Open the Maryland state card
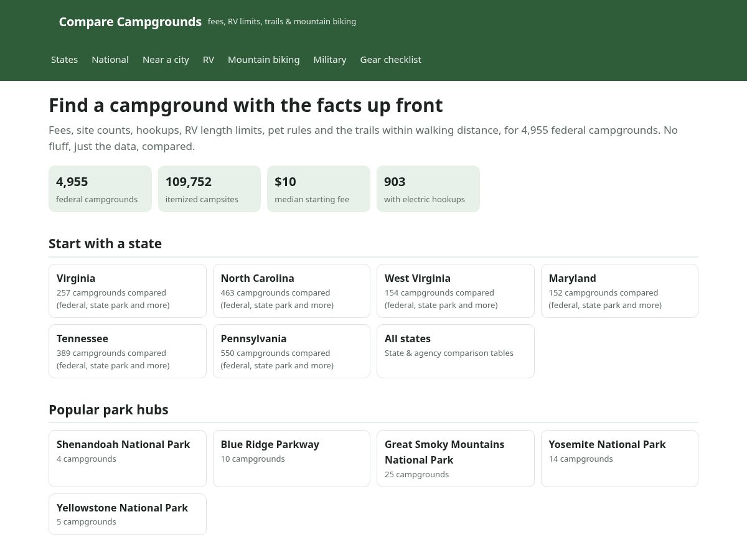The image size is (747, 560). [x=619, y=291]
